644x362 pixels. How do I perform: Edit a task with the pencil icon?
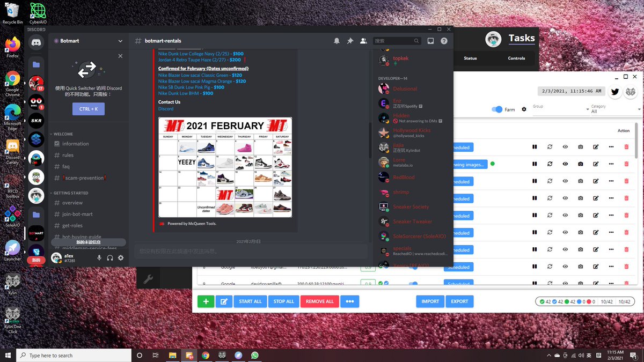596,147
